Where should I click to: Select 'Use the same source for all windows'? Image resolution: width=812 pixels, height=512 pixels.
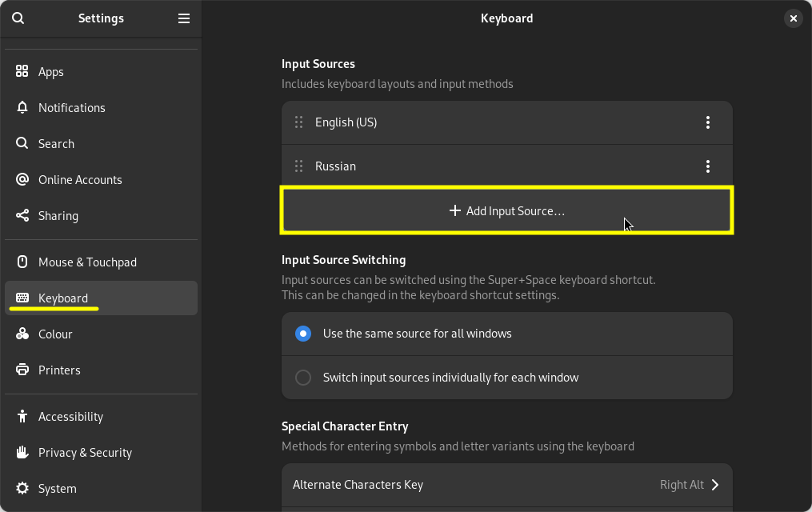(303, 334)
